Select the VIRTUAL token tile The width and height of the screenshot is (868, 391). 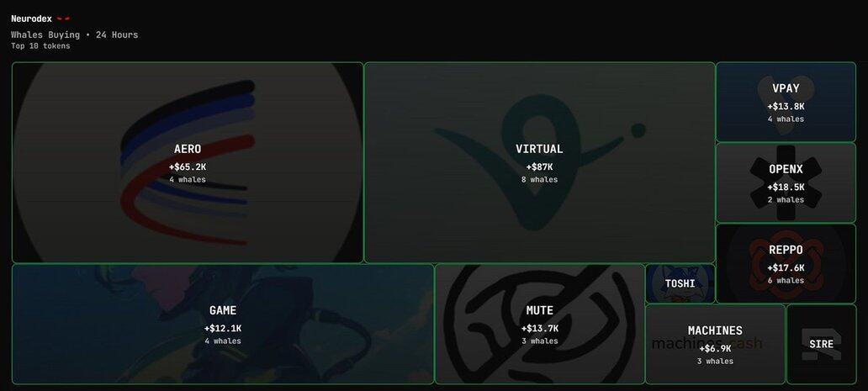click(540, 162)
